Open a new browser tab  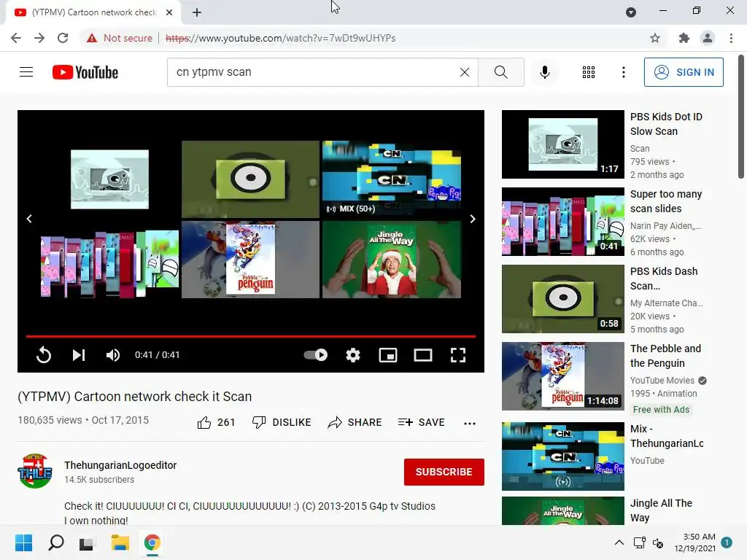point(197,12)
